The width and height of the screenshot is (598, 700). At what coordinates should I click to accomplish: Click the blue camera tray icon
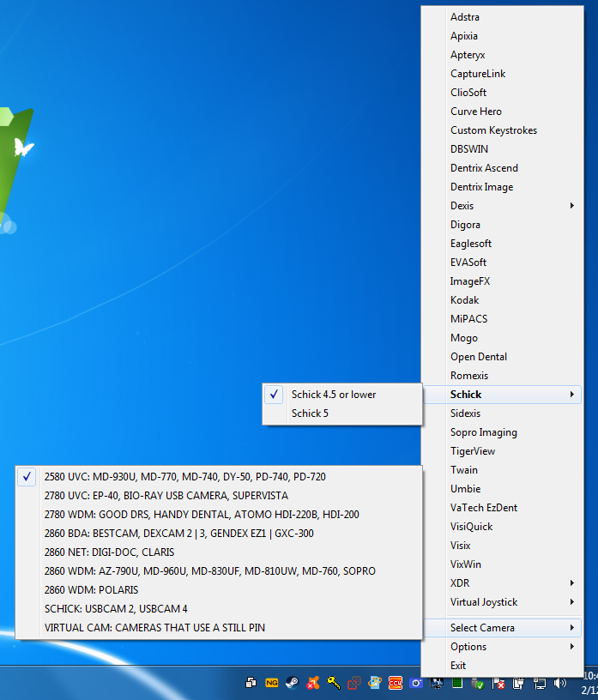[416, 683]
